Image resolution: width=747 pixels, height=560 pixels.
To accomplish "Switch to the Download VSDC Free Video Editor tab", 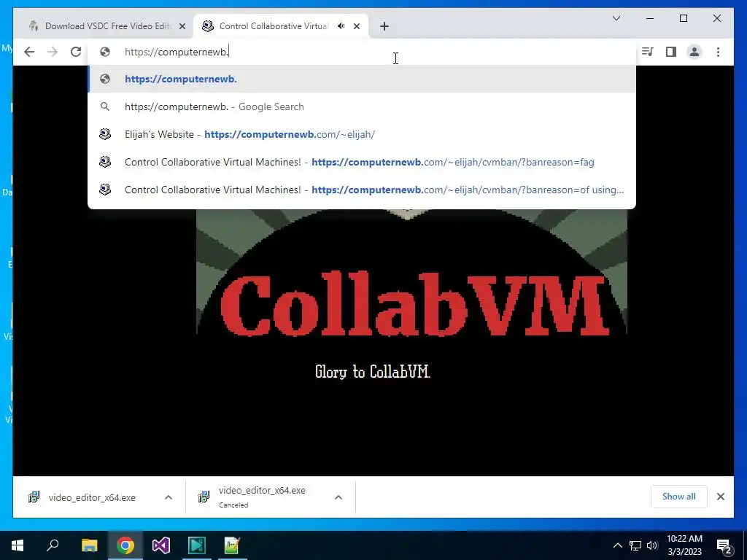I will click(107, 26).
